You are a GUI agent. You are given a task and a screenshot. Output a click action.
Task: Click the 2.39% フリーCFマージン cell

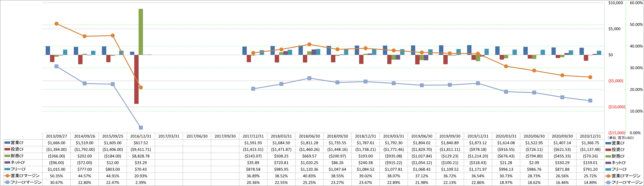pyautogui.click(x=141, y=183)
